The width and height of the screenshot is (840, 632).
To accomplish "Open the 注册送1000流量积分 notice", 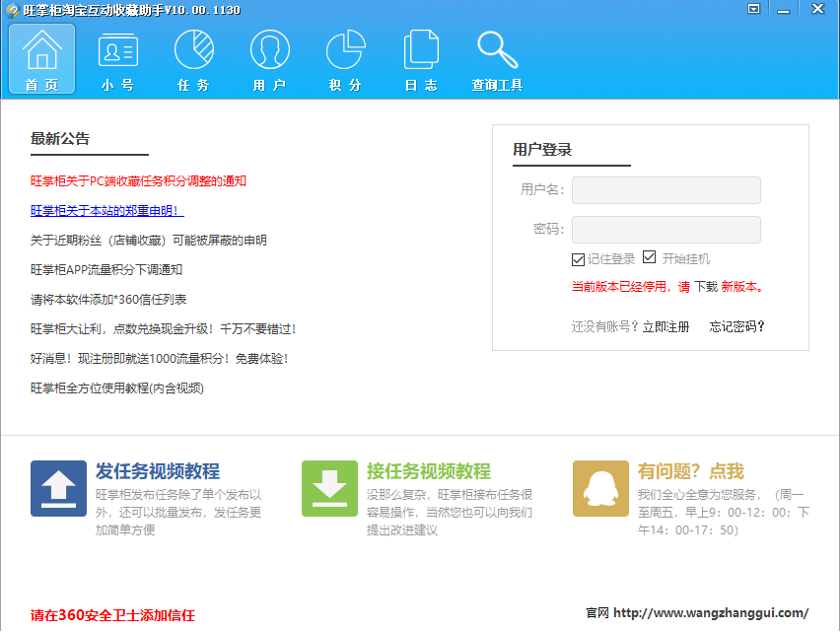I will (x=159, y=358).
